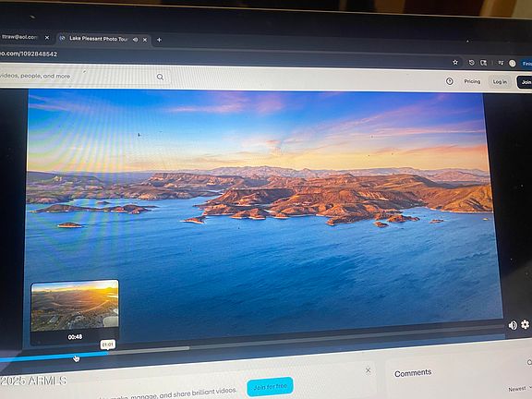The width and height of the screenshot is (532, 399).
Task: Mute the video with the speaker icon
Action: (513, 325)
